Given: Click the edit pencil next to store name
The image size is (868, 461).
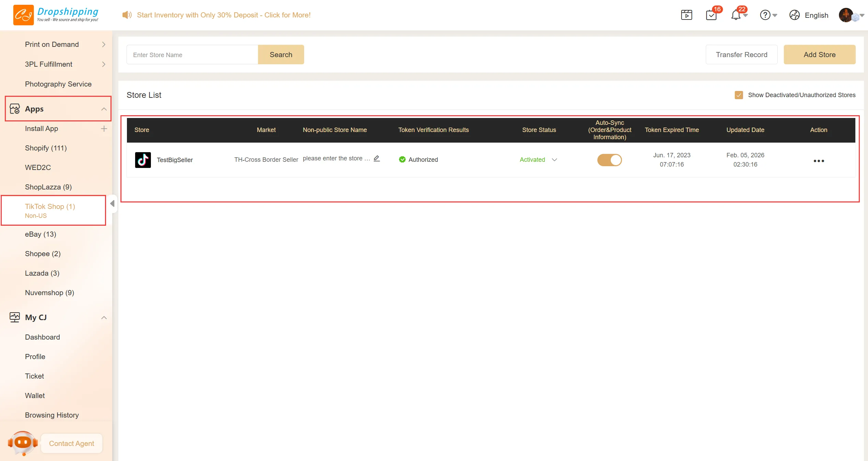Looking at the screenshot, I should click(377, 158).
